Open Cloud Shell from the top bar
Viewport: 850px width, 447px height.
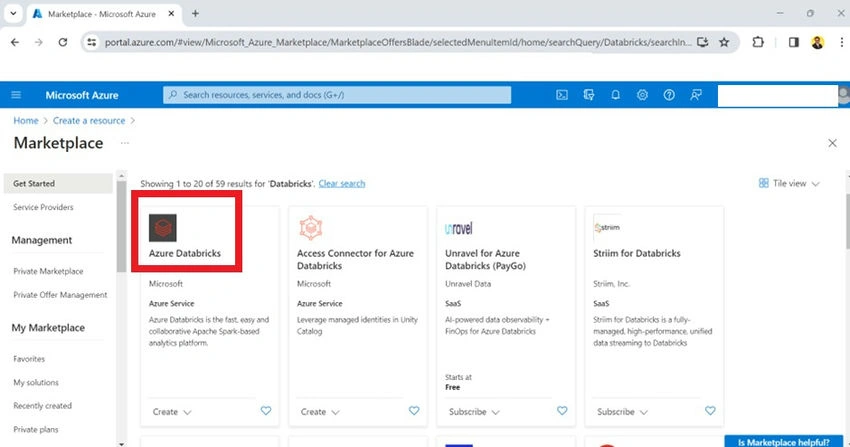click(562, 95)
